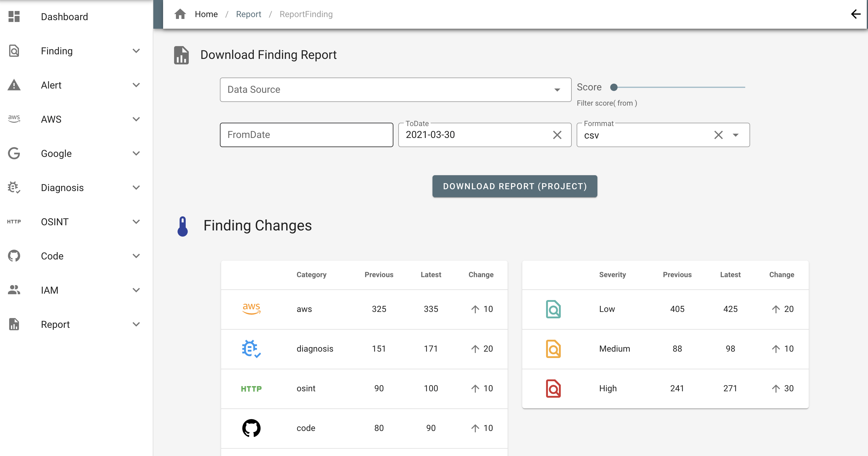Image resolution: width=868 pixels, height=456 pixels.
Task: Select OSINT in the sidebar
Action: 55,222
